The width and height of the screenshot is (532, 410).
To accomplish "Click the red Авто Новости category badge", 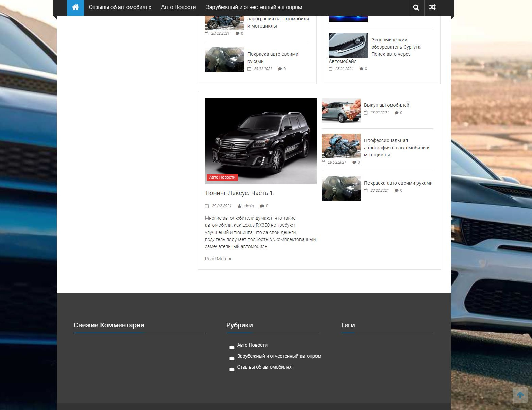I will point(222,177).
